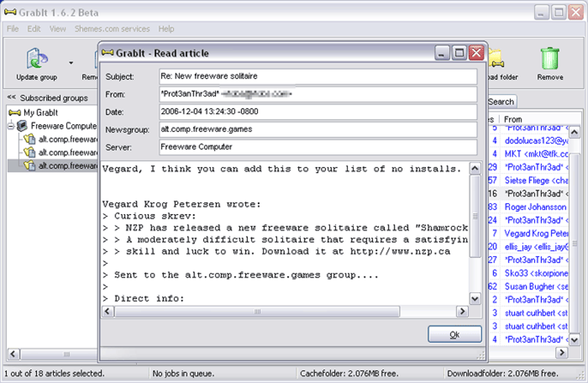Click into the Subject field
588x383 pixels.
coord(318,77)
